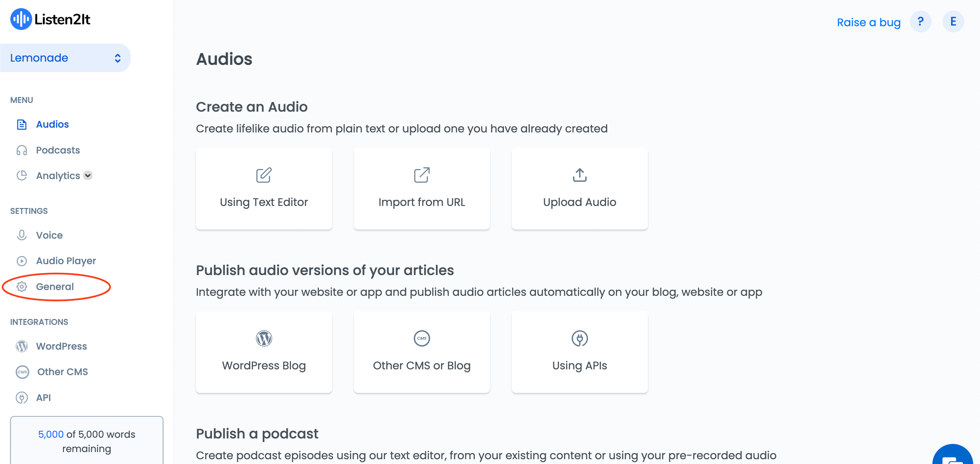
Task: Select the Other CMS or Blog card
Action: click(x=422, y=352)
